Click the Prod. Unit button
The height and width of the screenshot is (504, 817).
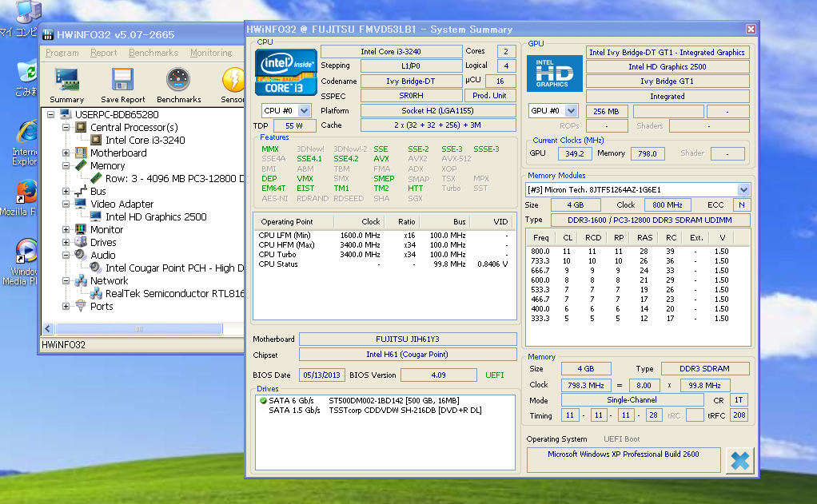pos(489,96)
